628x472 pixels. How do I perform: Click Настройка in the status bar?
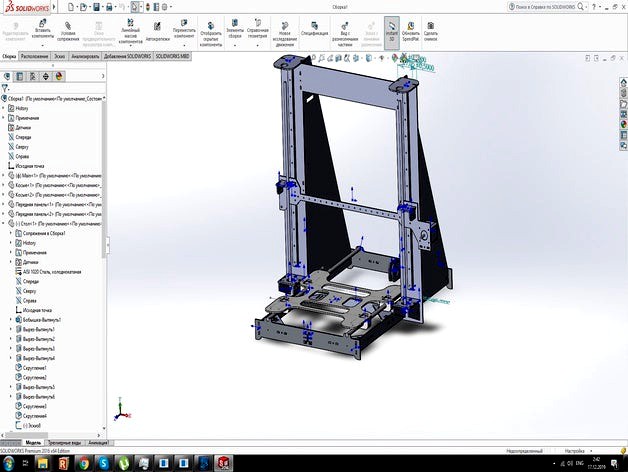(x=575, y=451)
